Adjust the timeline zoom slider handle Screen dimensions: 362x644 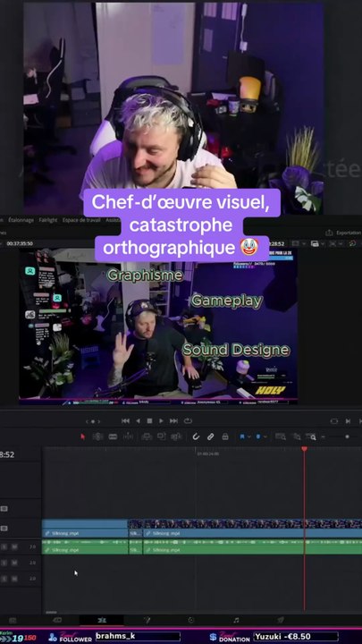click(347, 436)
